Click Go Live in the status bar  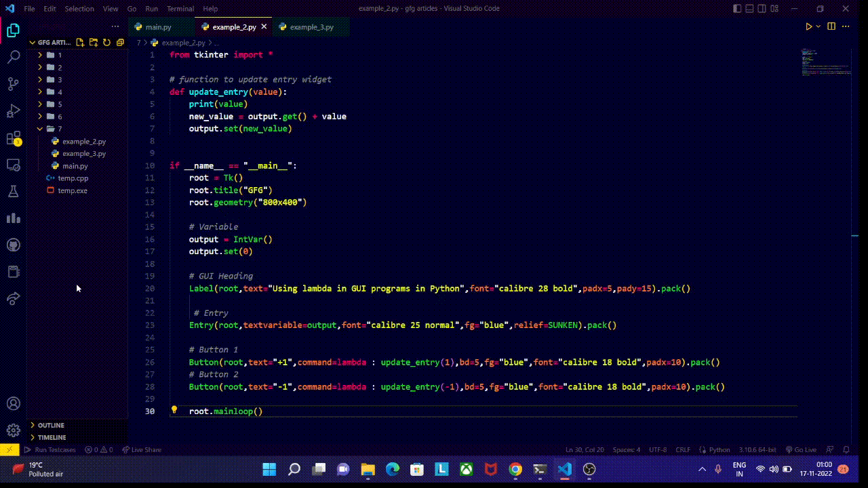(803, 449)
